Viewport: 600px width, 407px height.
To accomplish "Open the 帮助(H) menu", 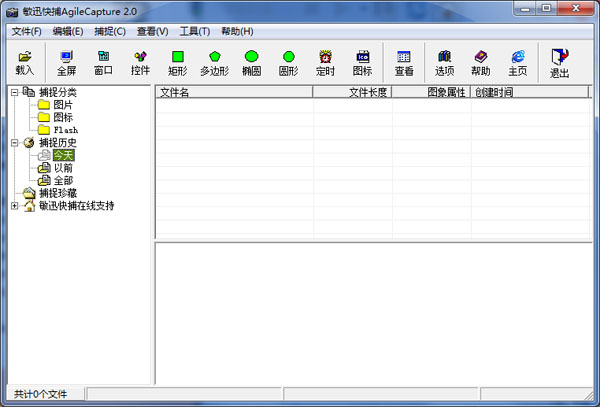I will [x=237, y=31].
